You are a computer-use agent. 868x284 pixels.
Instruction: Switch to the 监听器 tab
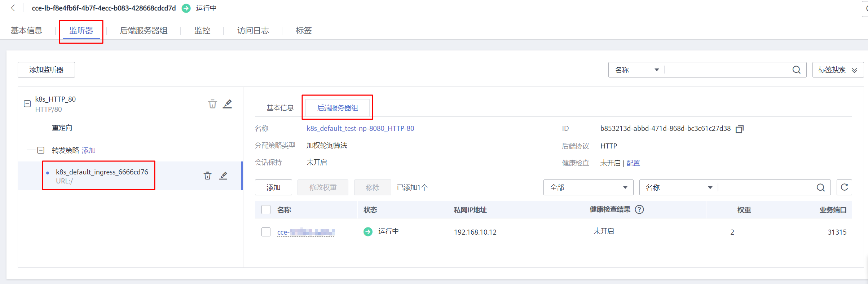[x=81, y=31]
